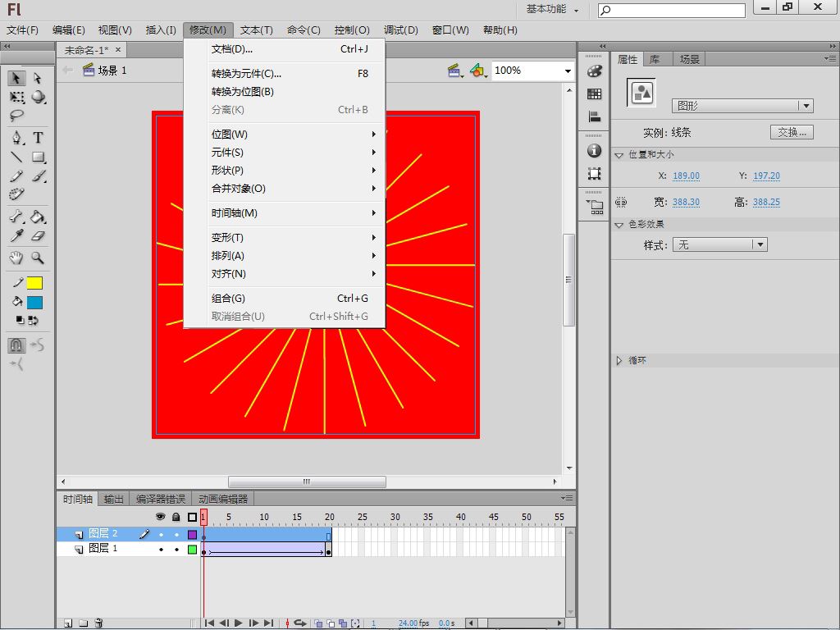Click the X value 189.00
840x630 pixels.
tap(687, 176)
